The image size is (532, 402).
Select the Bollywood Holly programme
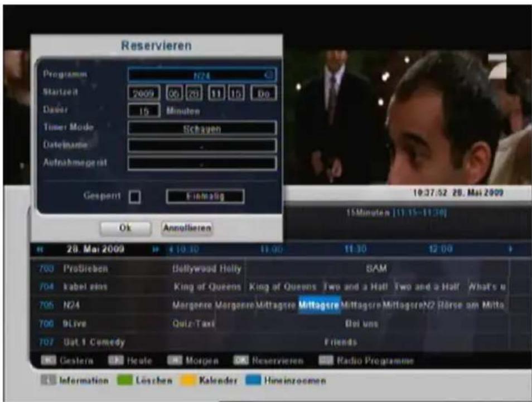[x=207, y=269]
